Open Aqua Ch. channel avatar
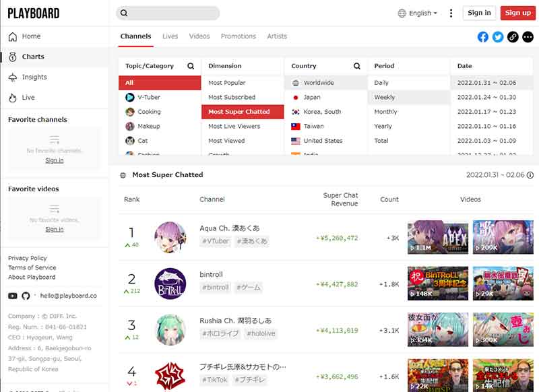This screenshot has height=392, width=539. pos(170,237)
